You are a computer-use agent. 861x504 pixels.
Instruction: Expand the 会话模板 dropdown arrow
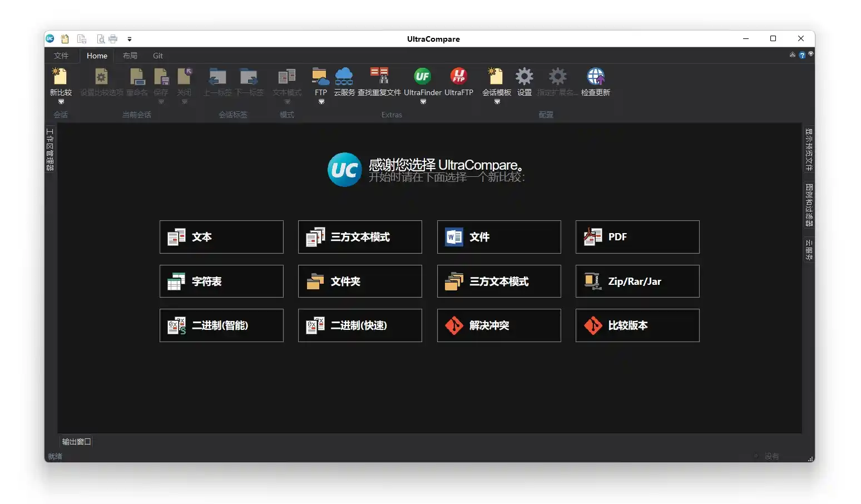497,102
